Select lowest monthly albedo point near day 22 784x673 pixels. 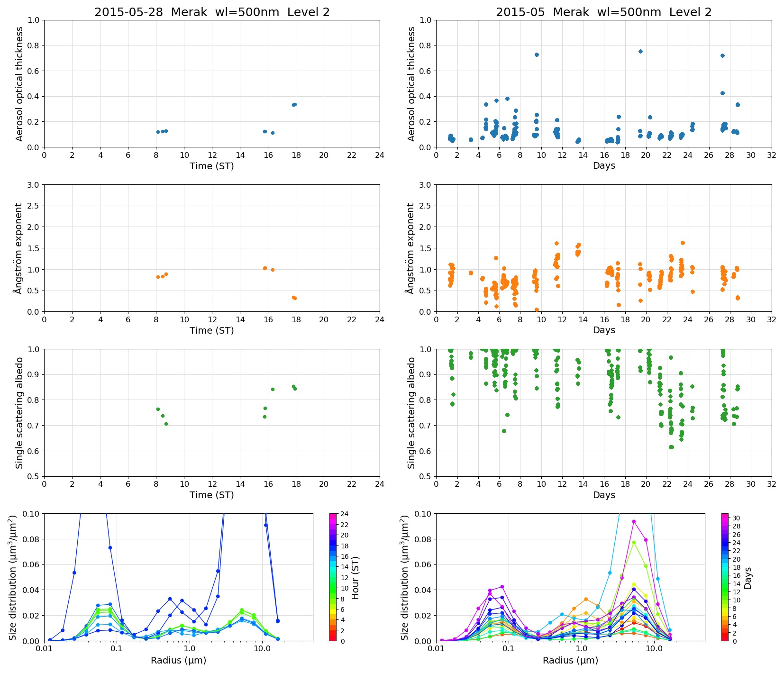pyautogui.click(x=671, y=447)
